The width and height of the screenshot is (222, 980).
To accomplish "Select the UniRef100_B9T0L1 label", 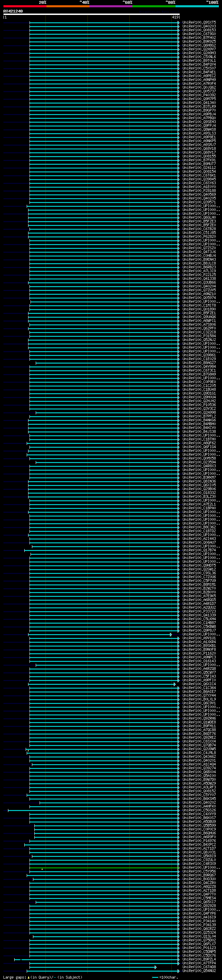I will pos(199,60).
